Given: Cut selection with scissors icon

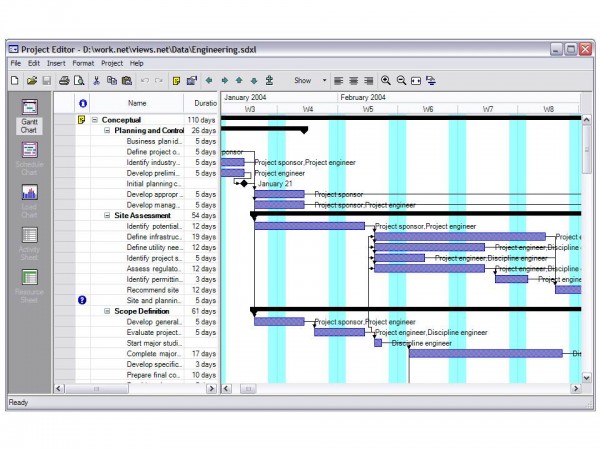Looking at the screenshot, I should click(96, 80).
